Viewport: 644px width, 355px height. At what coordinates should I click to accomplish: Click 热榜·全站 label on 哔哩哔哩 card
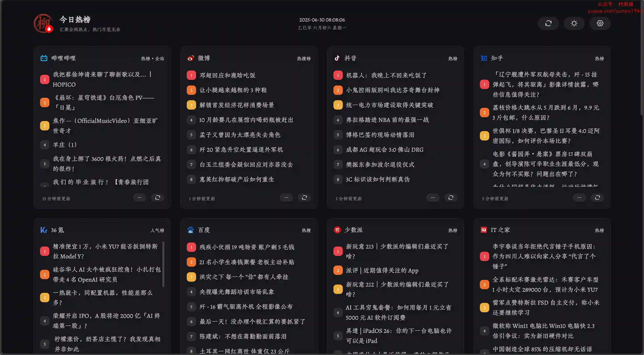(x=153, y=59)
